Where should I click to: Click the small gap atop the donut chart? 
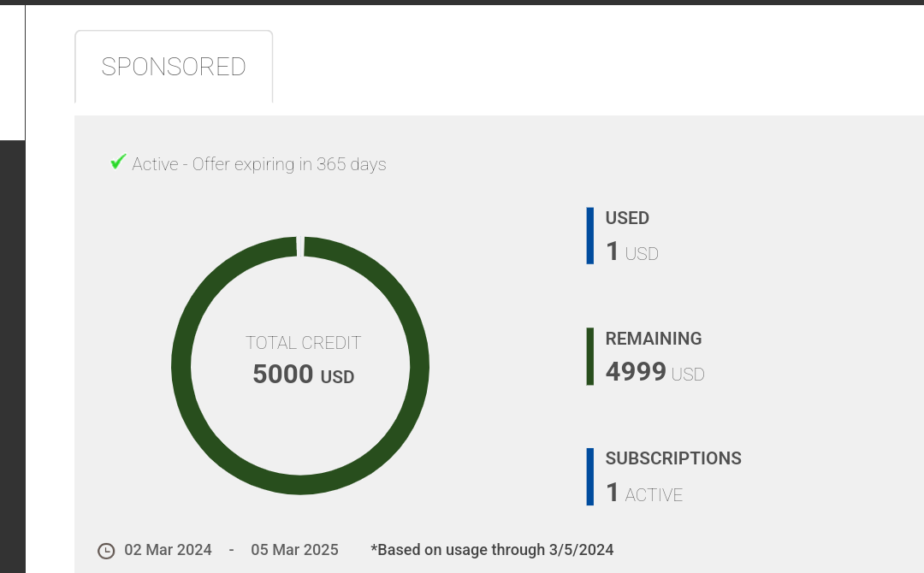pyautogui.click(x=300, y=246)
